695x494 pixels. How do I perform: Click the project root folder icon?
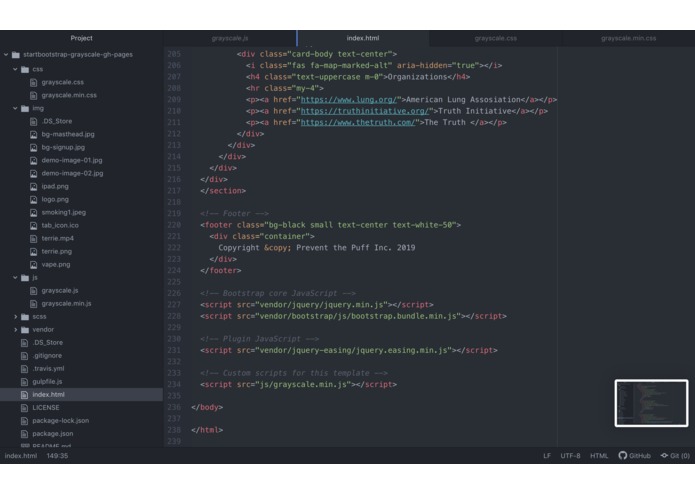pyautogui.click(x=16, y=54)
